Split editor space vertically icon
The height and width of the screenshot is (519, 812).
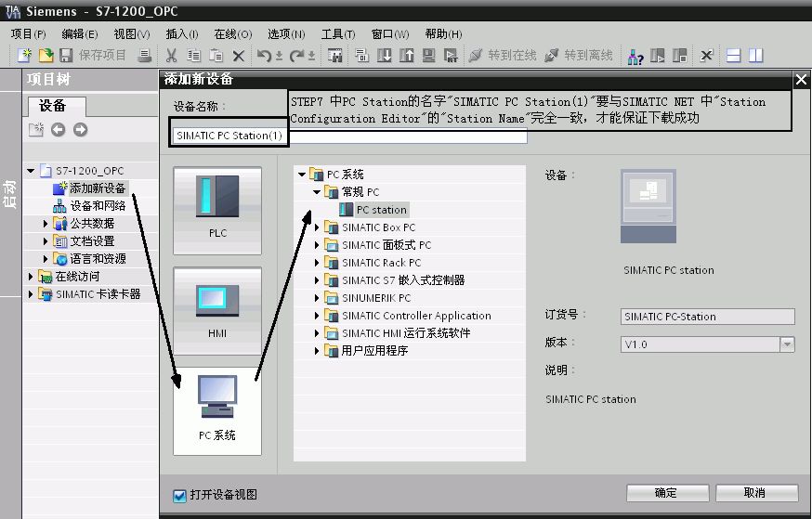click(x=756, y=55)
